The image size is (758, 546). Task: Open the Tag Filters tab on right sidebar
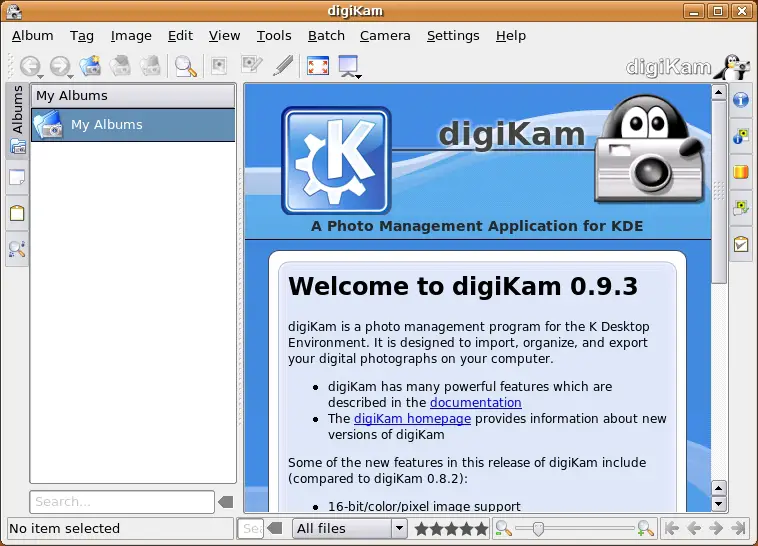pos(741,244)
